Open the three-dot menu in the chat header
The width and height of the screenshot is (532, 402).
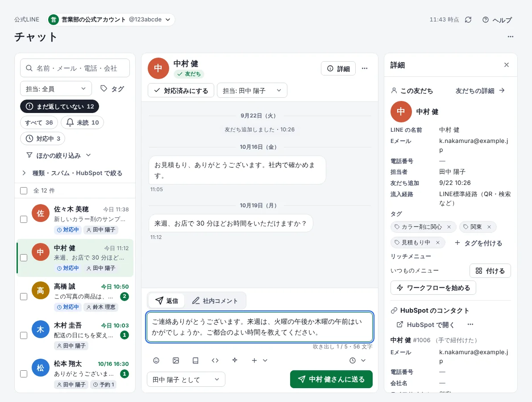364,68
